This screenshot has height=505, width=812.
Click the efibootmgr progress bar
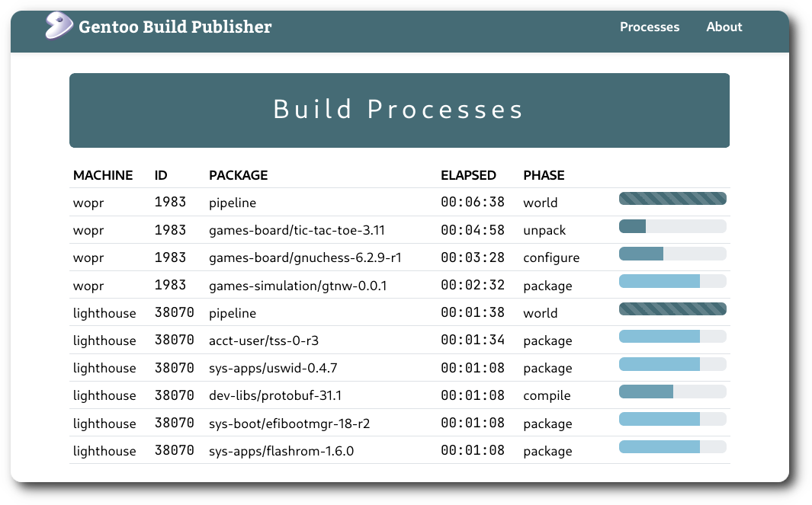[672, 419]
